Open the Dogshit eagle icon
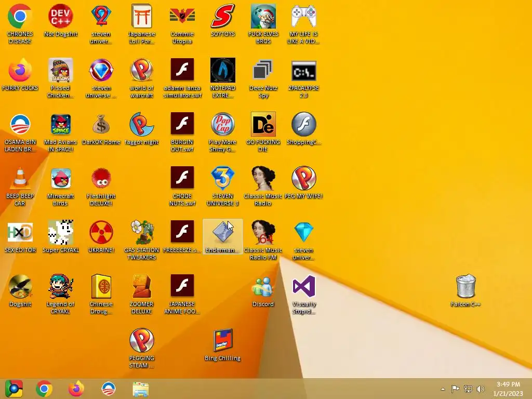 pos(20,286)
